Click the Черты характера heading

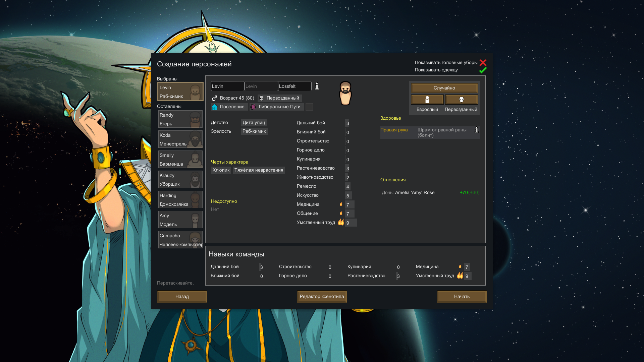[230, 162]
